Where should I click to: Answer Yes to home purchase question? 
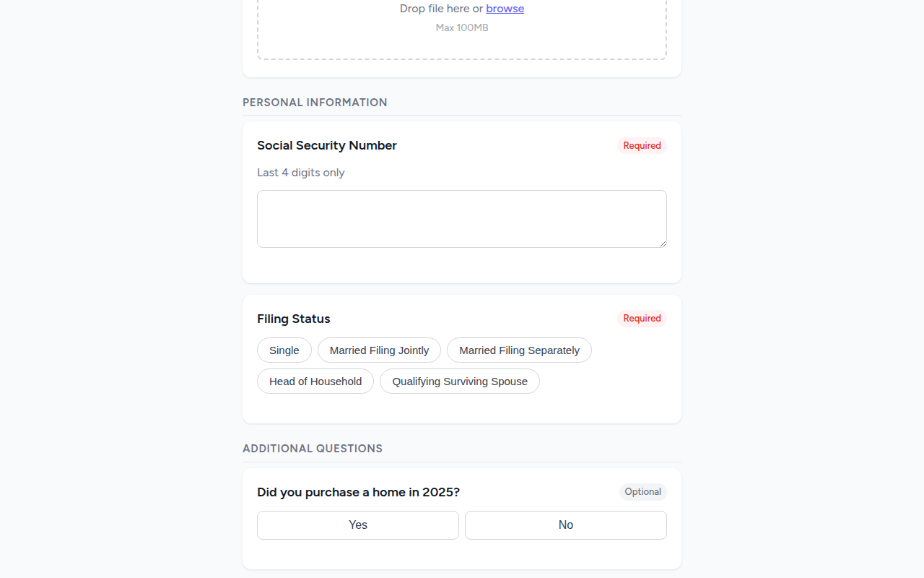coord(357,525)
